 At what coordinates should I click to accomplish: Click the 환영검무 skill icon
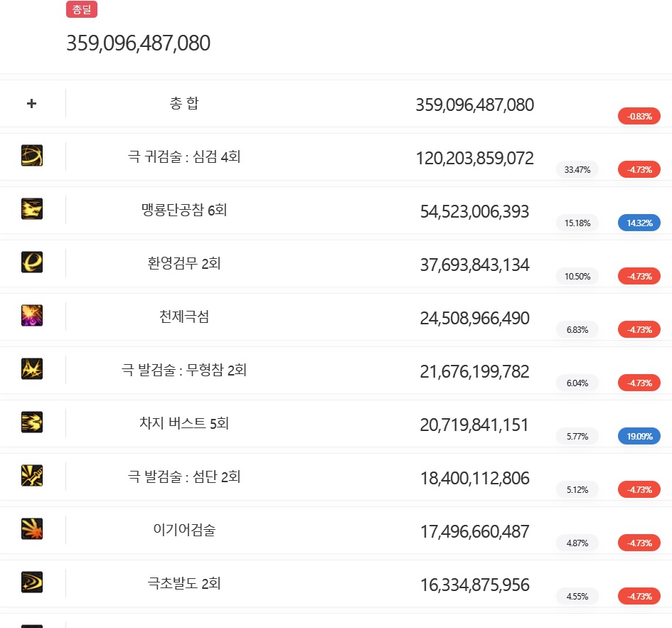pyautogui.click(x=32, y=262)
